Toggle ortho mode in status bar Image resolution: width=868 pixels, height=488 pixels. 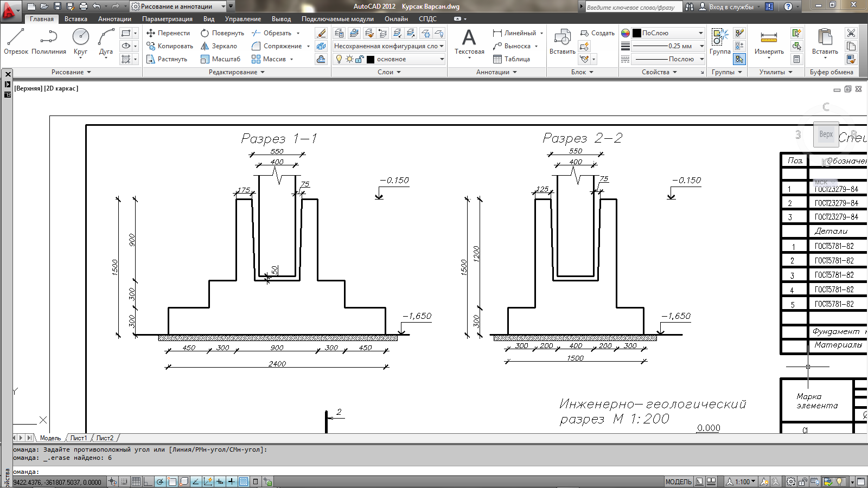point(148,481)
